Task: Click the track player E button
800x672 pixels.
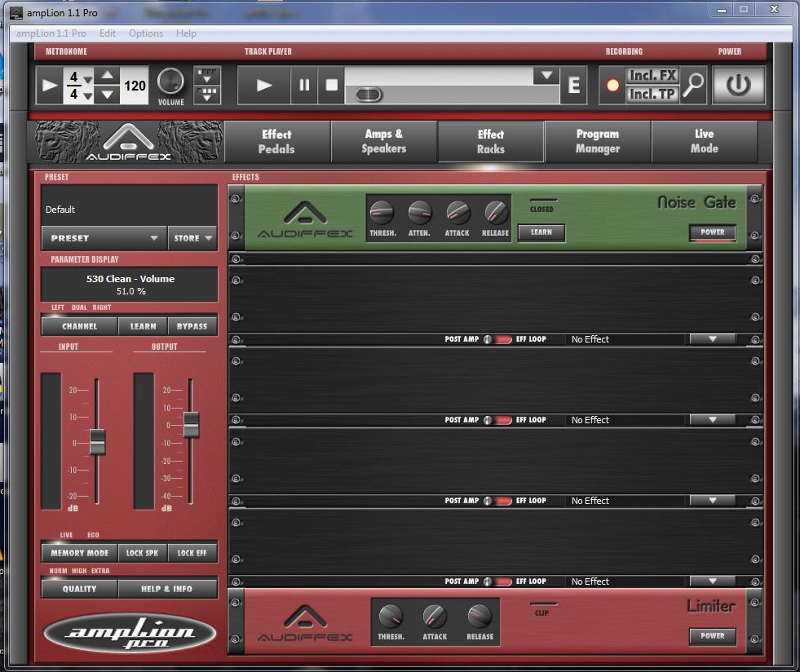Action: tap(574, 85)
